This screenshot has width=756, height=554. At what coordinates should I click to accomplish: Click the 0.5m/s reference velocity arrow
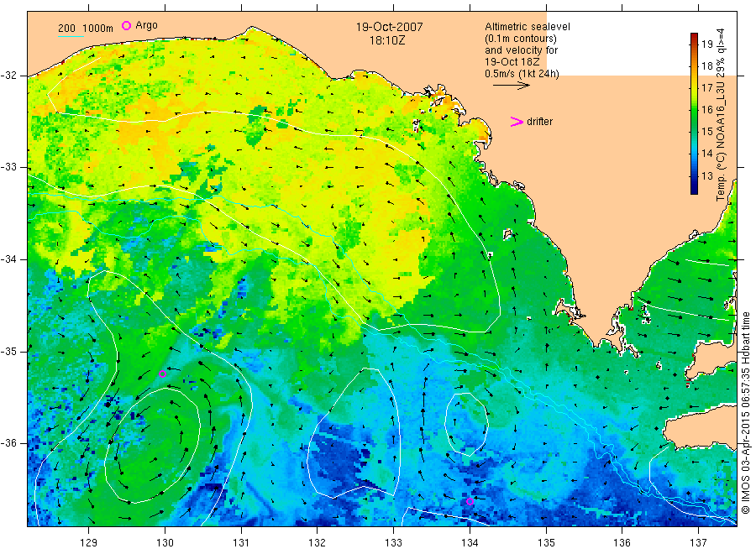point(511,86)
